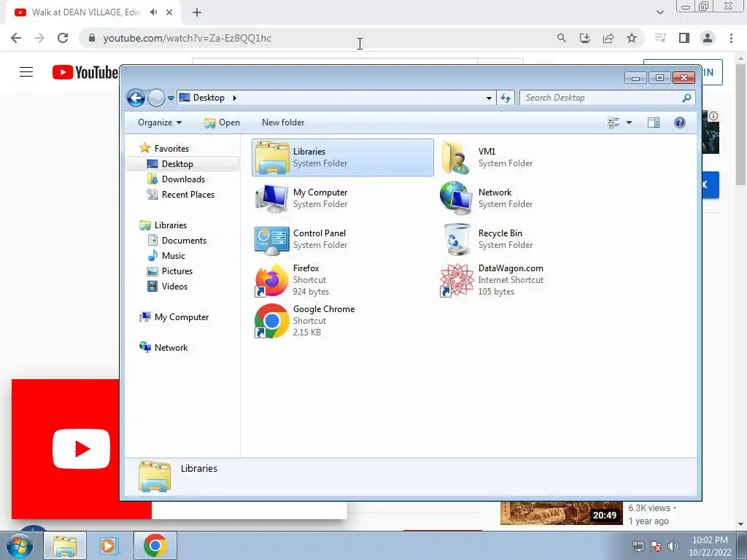Select Network in navigation pane
Viewport: 747px width, 560px height.
171,348
